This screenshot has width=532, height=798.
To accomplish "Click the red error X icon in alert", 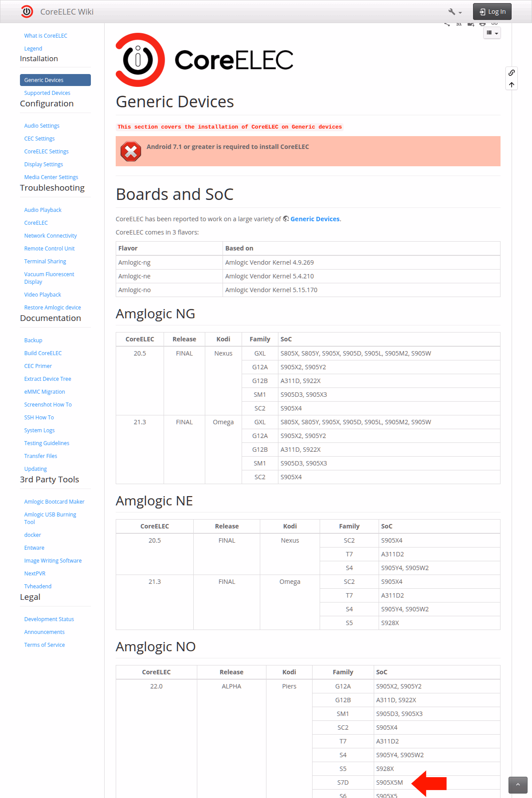I will tap(131, 152).
